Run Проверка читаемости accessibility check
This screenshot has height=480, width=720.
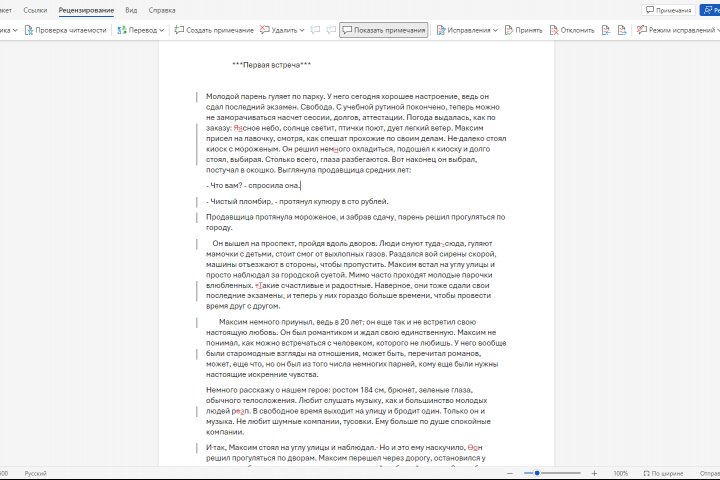pos(65,30)
